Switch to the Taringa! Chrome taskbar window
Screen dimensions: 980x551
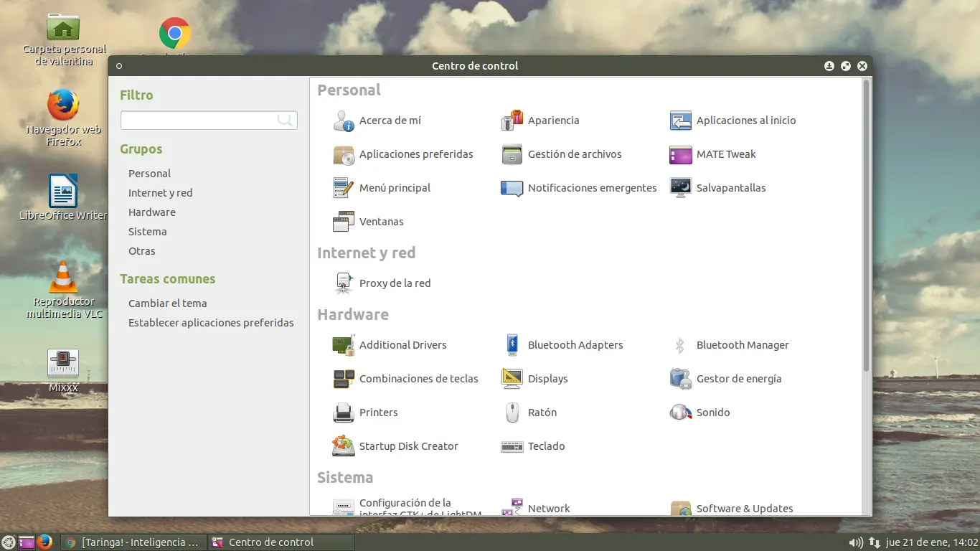point(133,542)
